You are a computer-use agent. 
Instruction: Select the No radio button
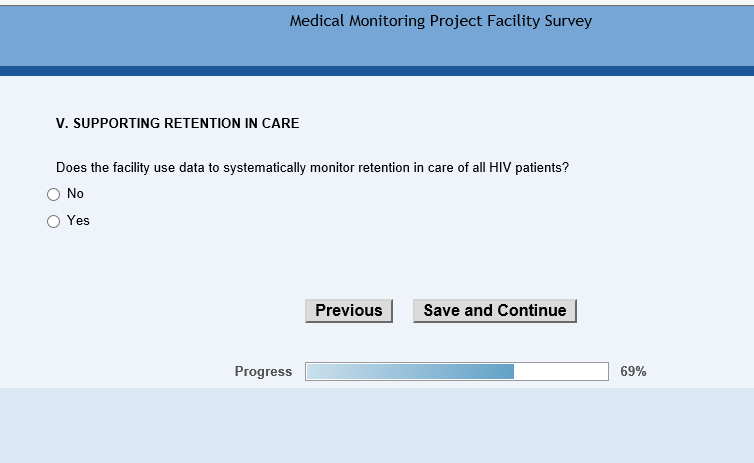click(54, 194)
